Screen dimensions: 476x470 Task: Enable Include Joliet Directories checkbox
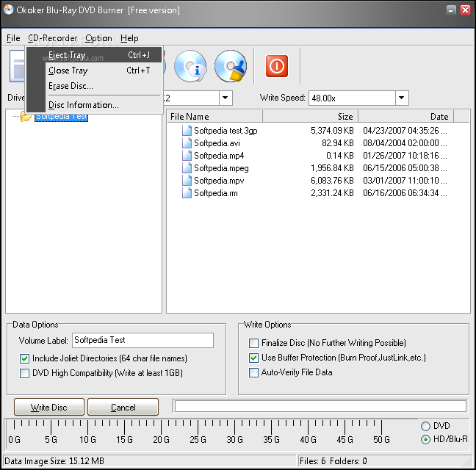[x=24, y=358]
